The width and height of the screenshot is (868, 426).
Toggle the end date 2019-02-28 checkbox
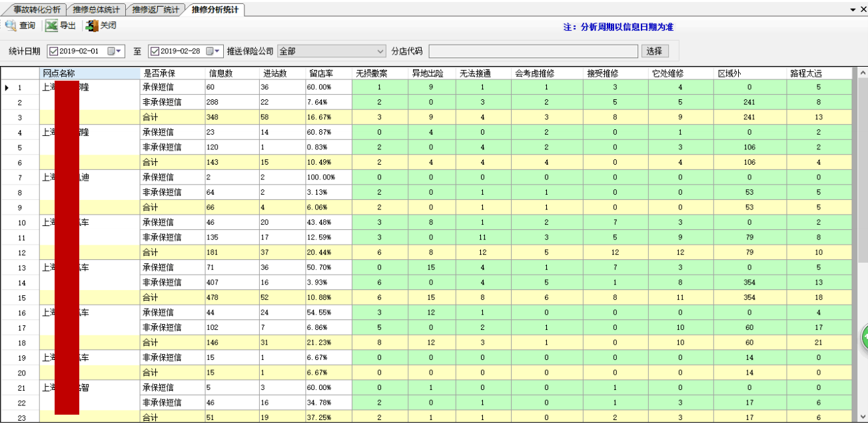tap(155, 51)
